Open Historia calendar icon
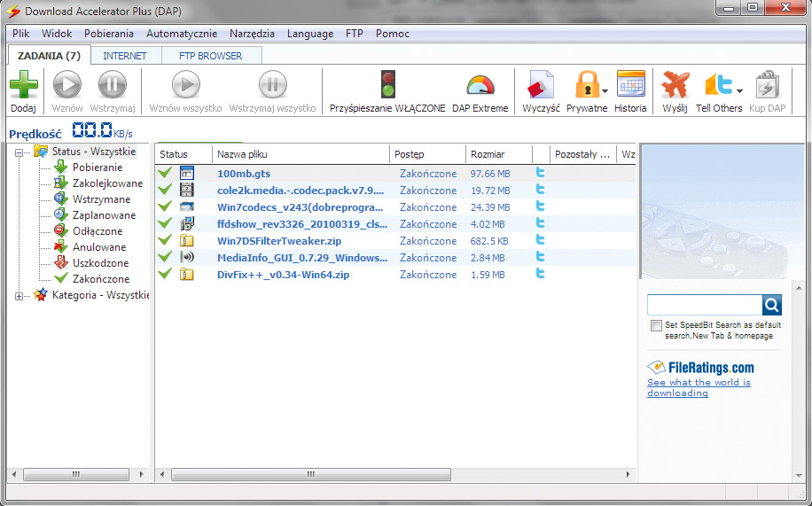812x506 pixels. (x=630, y=85)
